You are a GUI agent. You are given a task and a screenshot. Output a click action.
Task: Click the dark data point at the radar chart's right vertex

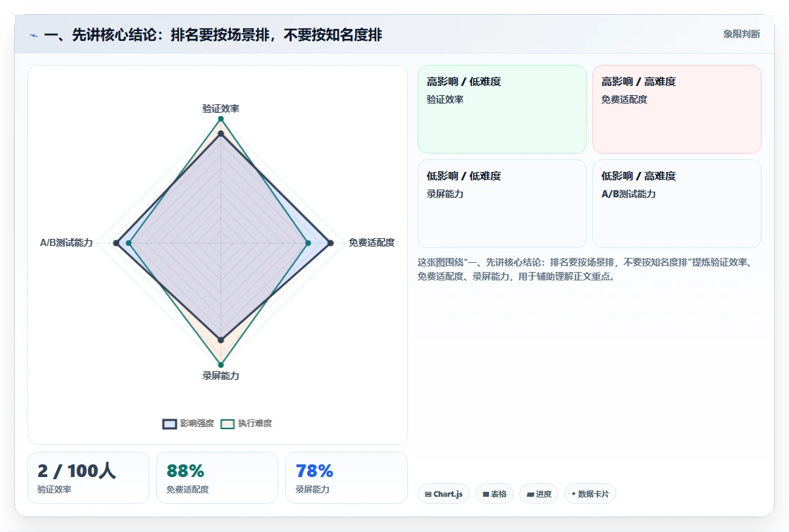330,243
